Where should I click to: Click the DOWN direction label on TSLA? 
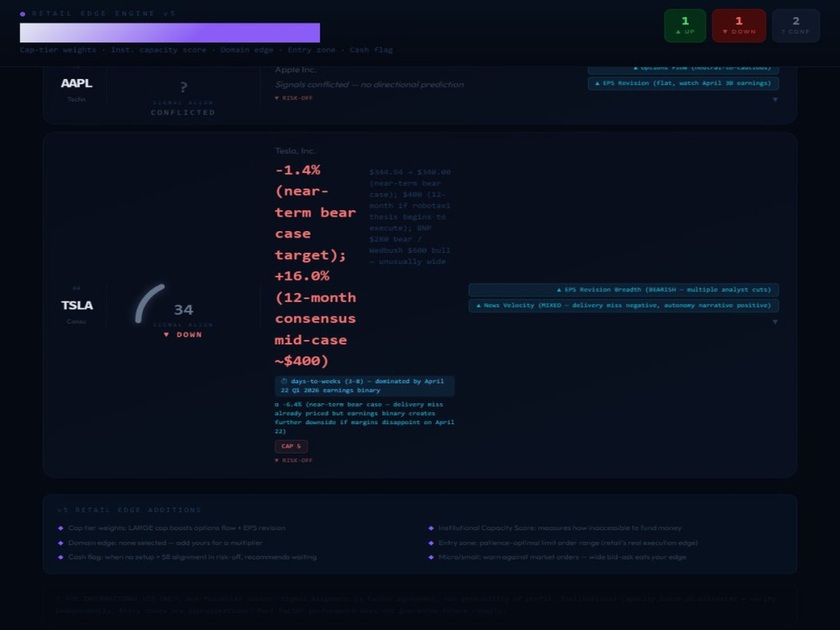pos(183,335)
